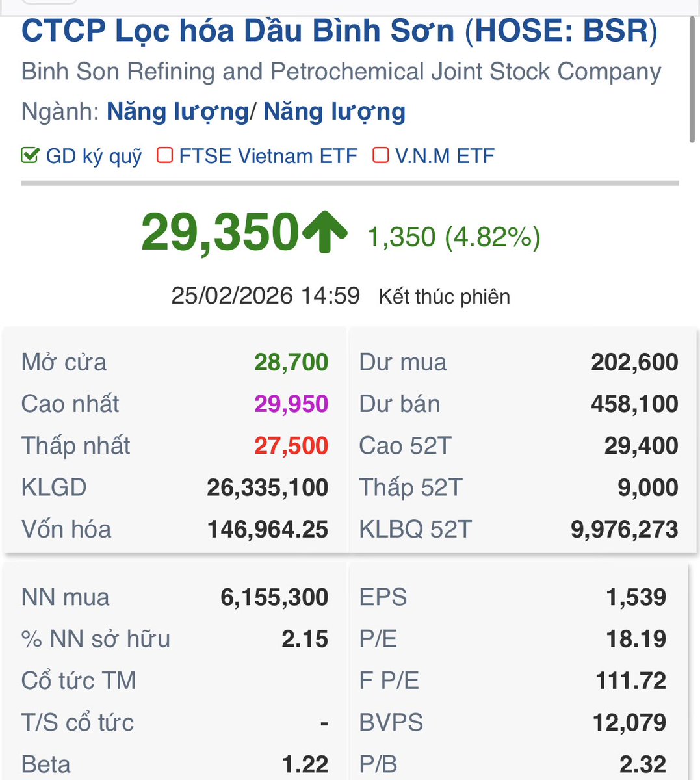
Task: Click the Beta value 1.22
Action: [x=305, y=764]
